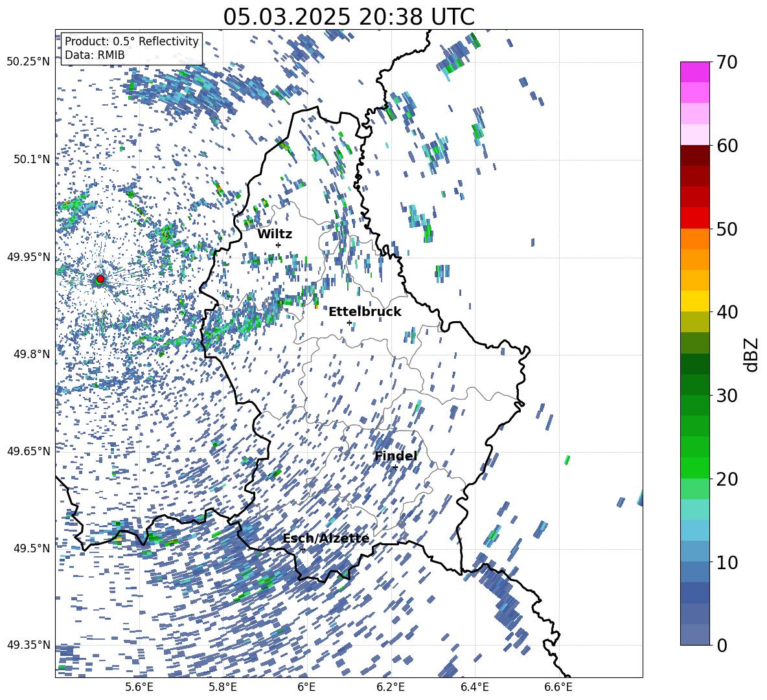Screen dimensions: 767x700
Task: Click the Wiltz city label
Action: (275, 234)
